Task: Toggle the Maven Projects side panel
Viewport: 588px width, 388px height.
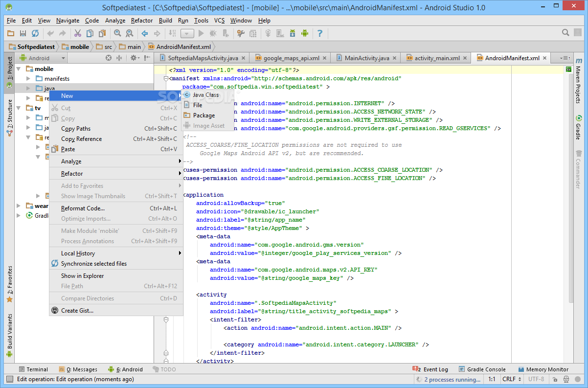Action: point(578,80)
